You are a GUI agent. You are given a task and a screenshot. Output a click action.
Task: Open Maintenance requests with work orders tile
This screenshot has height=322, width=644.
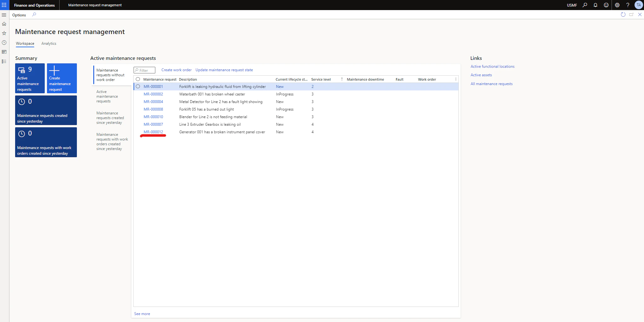pyautogui.click(x=46, y=142)
